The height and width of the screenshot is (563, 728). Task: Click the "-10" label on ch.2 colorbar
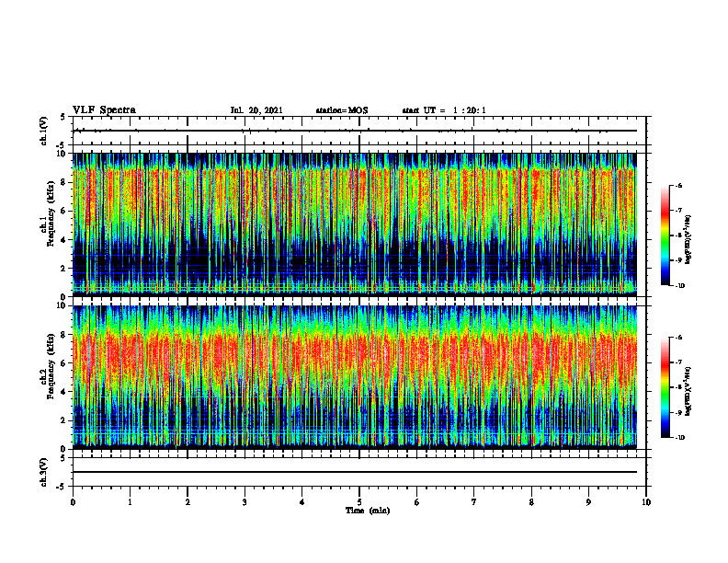[x=679, y=438]
